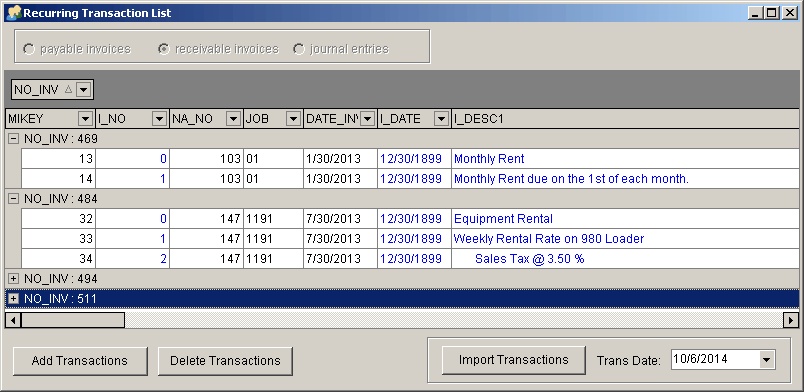804x392 pixels.
Task: Open the I_DATE column filter dropdown
Action: tap(441, 119)
